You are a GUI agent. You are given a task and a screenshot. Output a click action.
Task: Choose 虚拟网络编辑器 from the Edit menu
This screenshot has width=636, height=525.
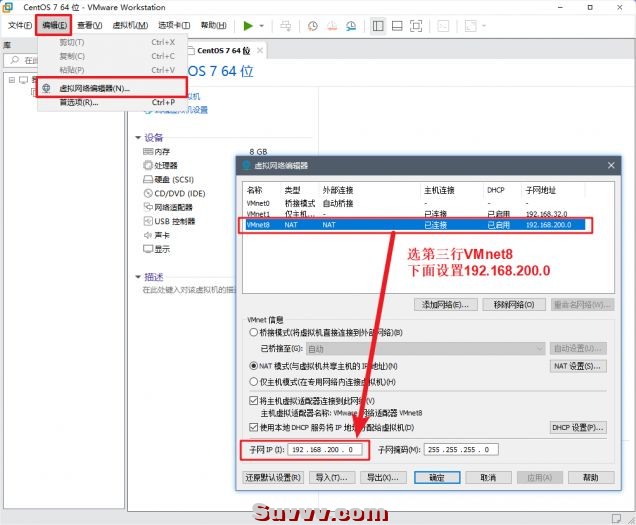pos(95,88)
